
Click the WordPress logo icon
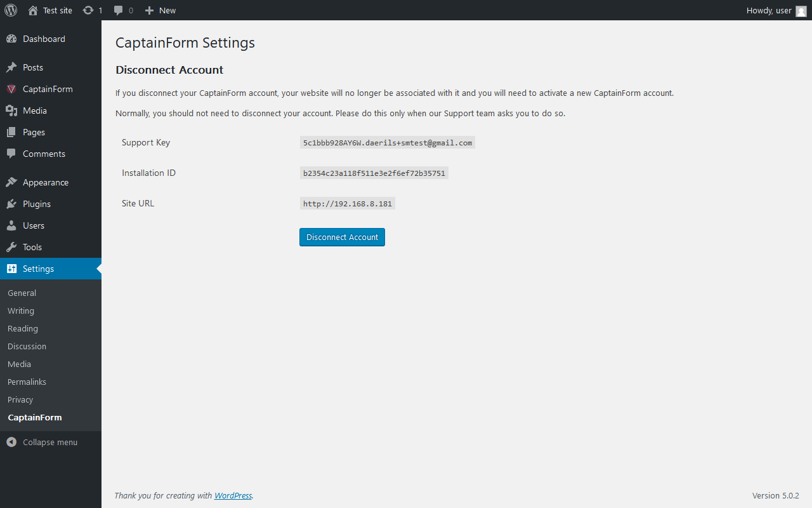(x=11, y=10)
